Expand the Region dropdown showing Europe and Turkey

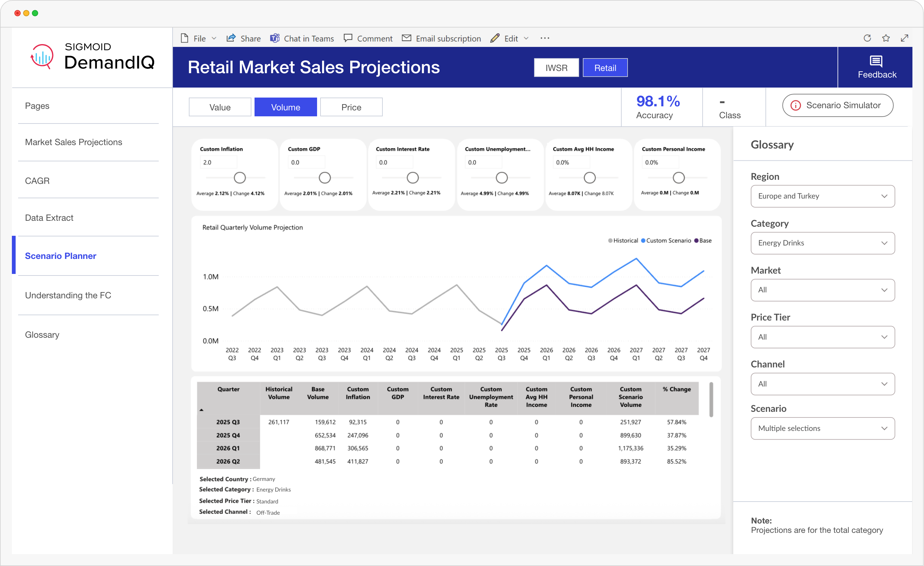point(822,196)
